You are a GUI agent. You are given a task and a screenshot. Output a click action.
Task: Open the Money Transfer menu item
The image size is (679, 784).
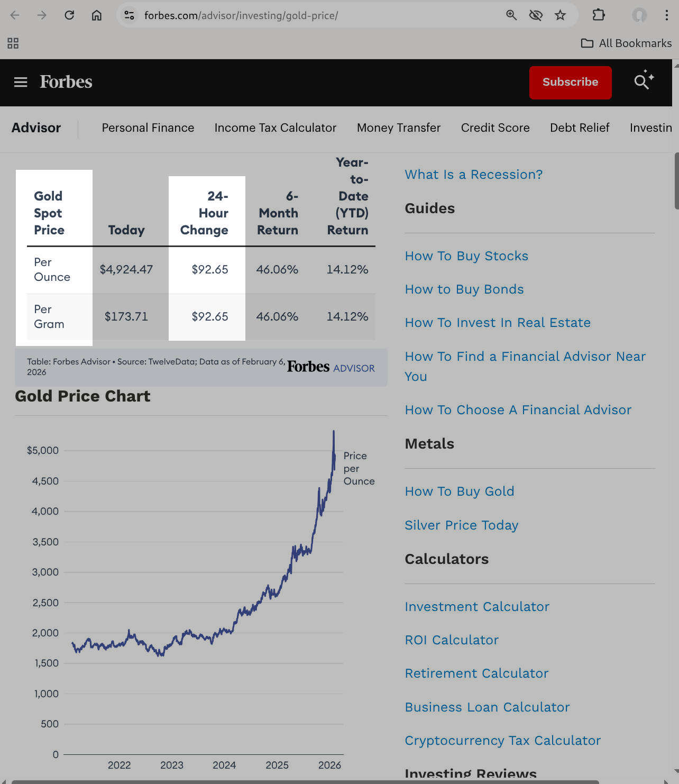tap(399, 127)
